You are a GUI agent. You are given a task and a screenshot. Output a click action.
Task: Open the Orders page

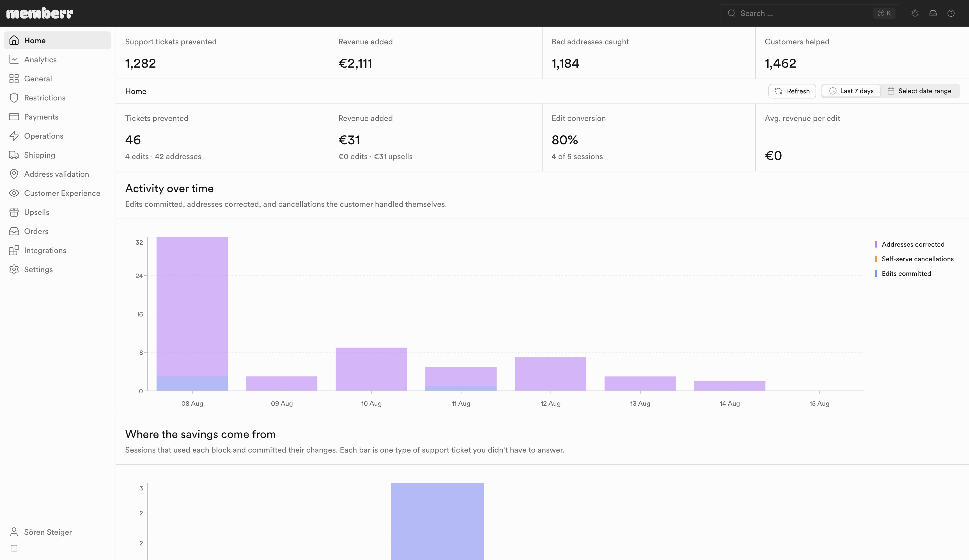coord(57,231)
